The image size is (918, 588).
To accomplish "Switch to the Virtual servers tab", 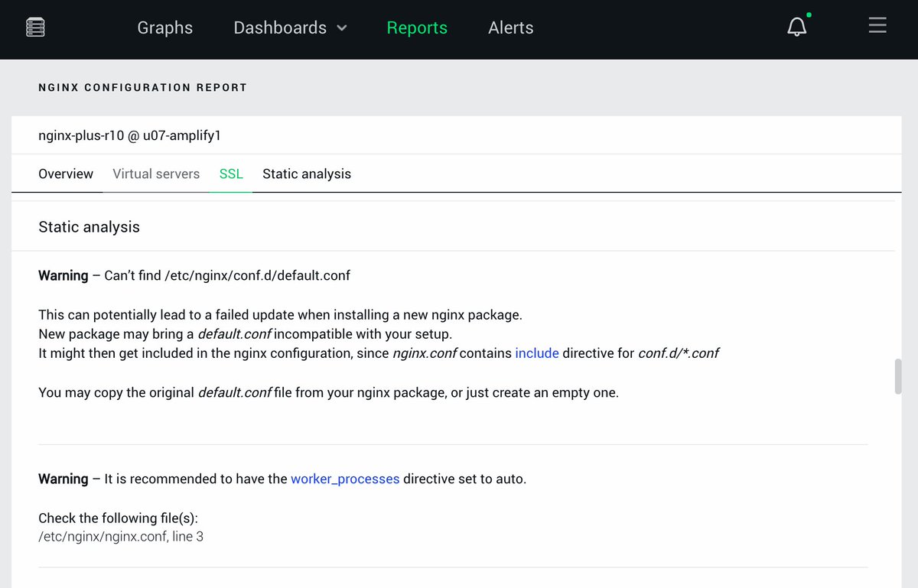I will click(x=156, y=174).
